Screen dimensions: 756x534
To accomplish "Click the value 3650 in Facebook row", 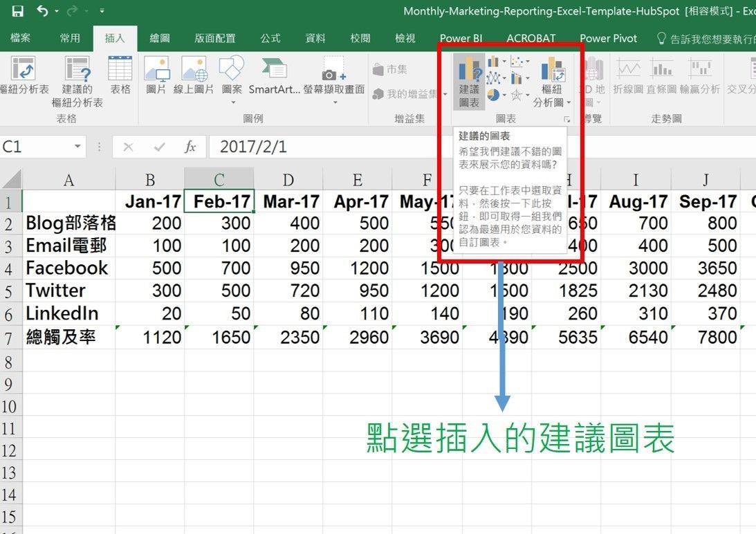I will (x=706, y=268).
